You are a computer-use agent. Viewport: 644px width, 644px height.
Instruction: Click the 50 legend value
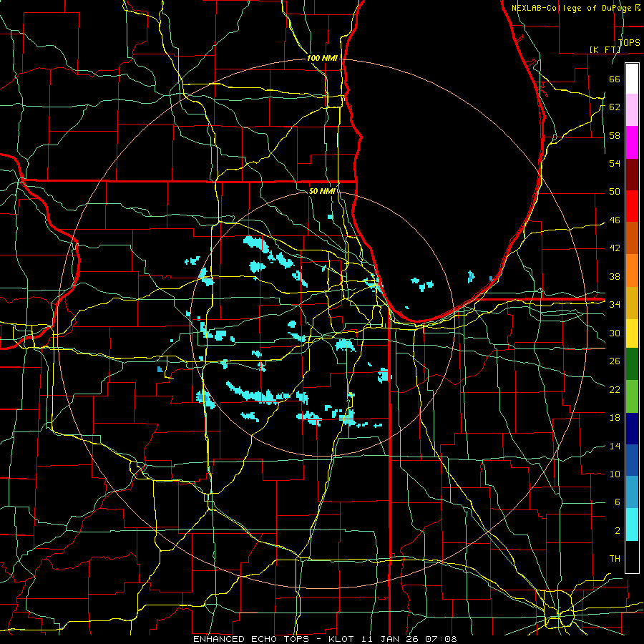tap(615, 191)
